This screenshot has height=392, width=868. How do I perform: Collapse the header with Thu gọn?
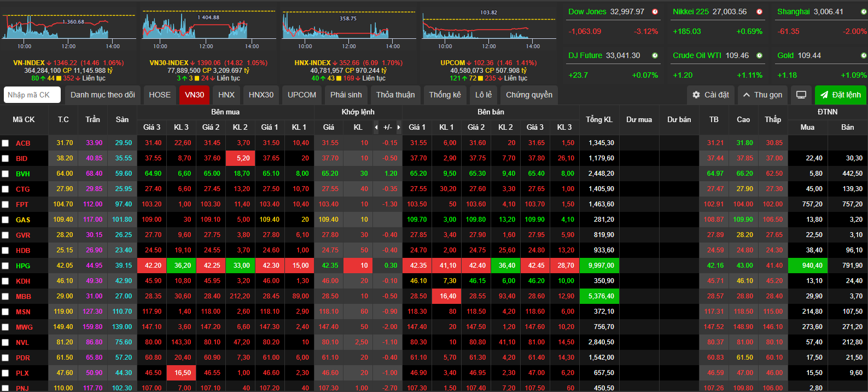pos(762,95)
